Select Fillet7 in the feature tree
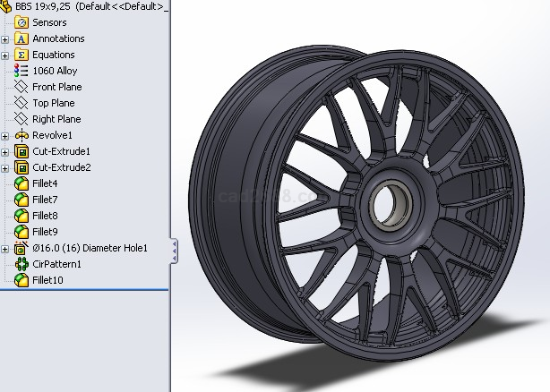 [45, 200]
